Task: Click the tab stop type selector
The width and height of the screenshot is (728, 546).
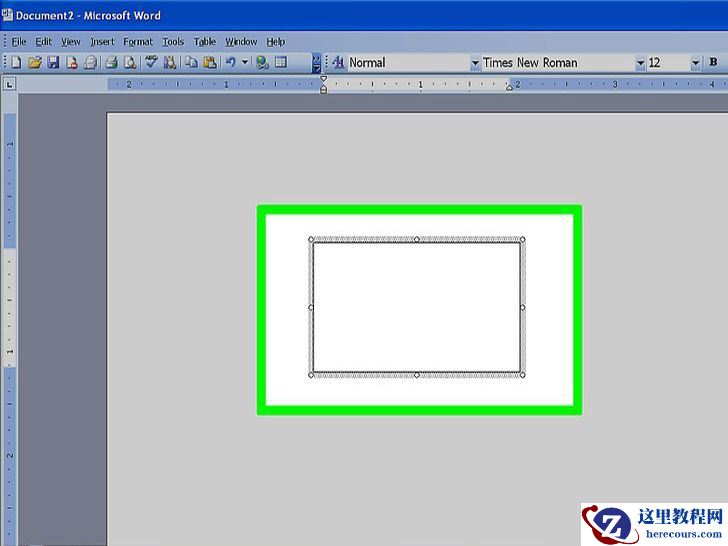Action: tap(9, 84)
